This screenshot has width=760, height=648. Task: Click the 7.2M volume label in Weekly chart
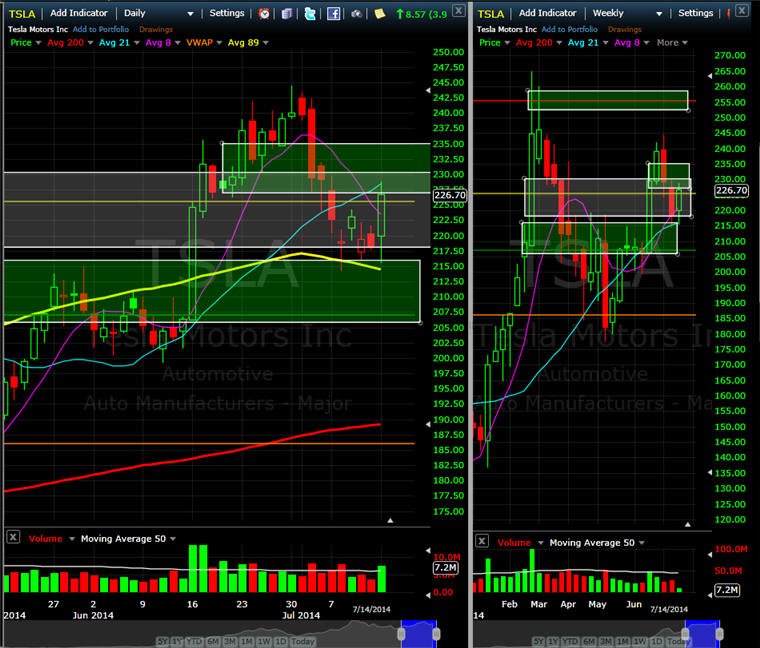click(x=727, y=590)
